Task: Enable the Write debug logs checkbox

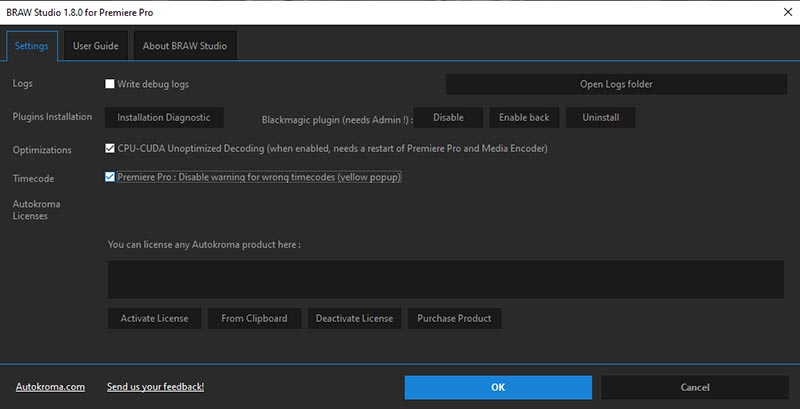Action: (110, 84)
